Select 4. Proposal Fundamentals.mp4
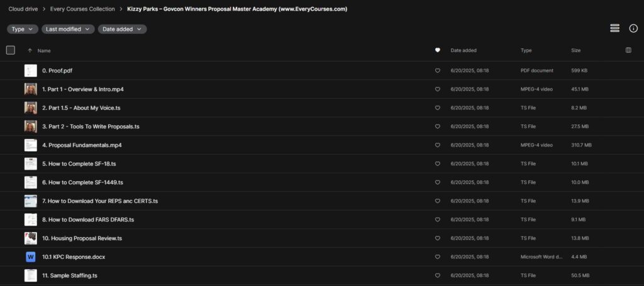 pos(82,145)
